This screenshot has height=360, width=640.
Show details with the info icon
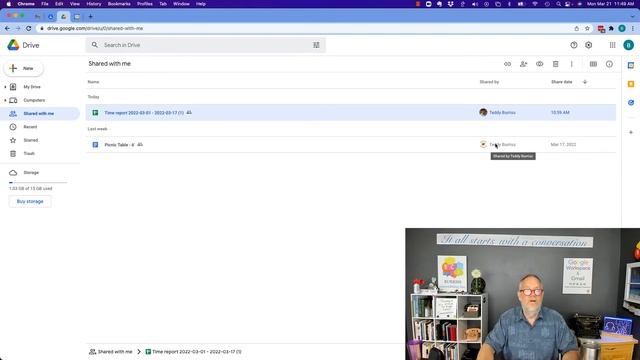coord(609,64)
